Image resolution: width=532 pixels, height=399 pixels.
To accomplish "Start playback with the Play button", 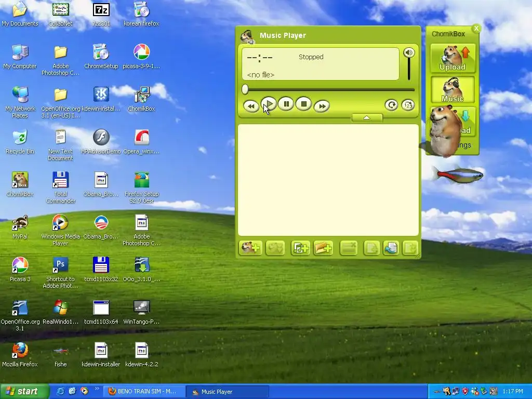I will point(269,104).
